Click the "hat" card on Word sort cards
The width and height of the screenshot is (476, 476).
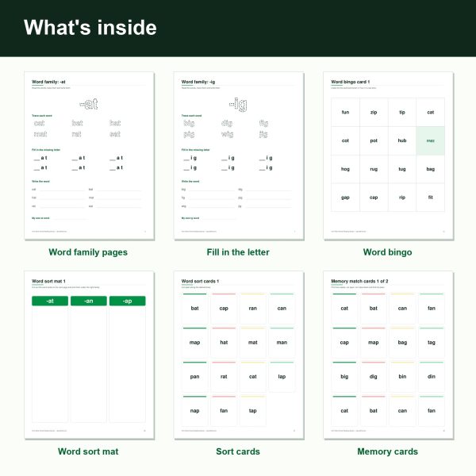pos(224,343)
